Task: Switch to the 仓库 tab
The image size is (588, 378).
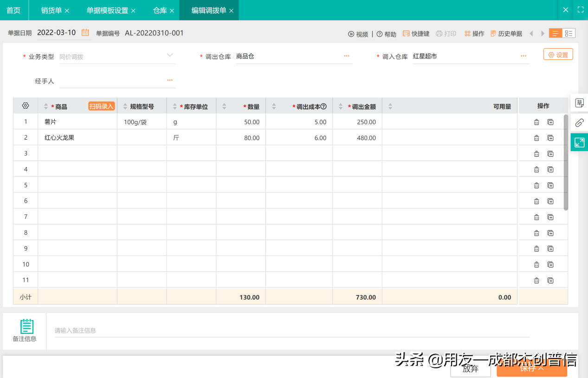Action: (x=160, y=10)
